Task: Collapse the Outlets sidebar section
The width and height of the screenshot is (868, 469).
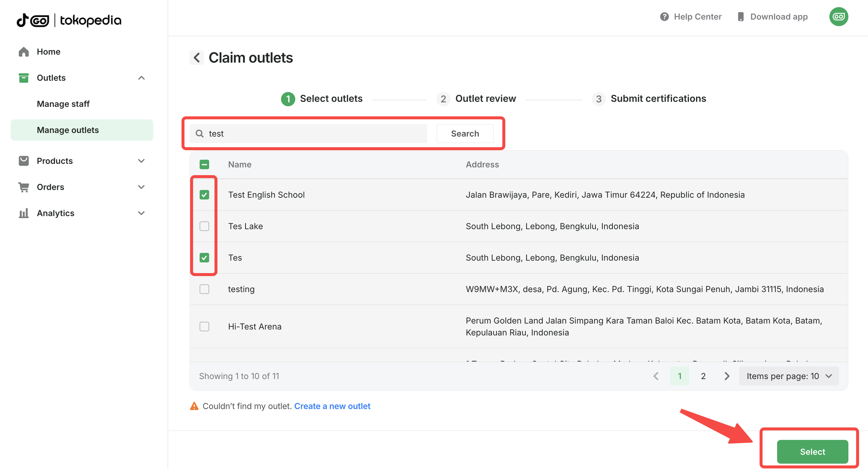Action: coord(141,78)
